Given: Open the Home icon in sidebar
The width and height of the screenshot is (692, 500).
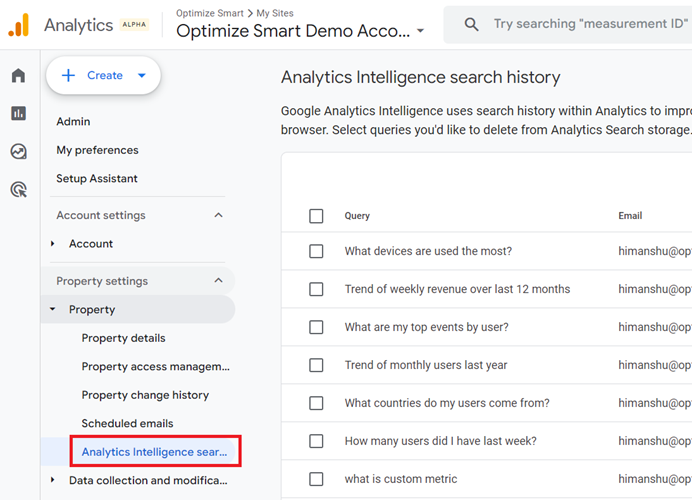Looking at the screenshot, I should pyautogui.click(x=19, y=75).
